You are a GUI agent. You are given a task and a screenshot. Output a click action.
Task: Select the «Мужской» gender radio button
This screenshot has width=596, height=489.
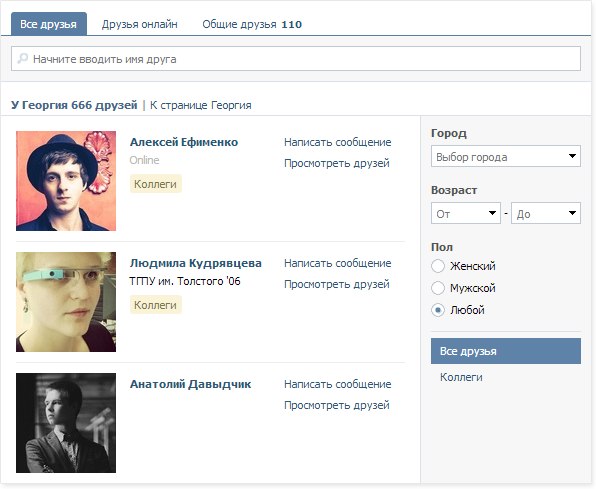point(438,288)
